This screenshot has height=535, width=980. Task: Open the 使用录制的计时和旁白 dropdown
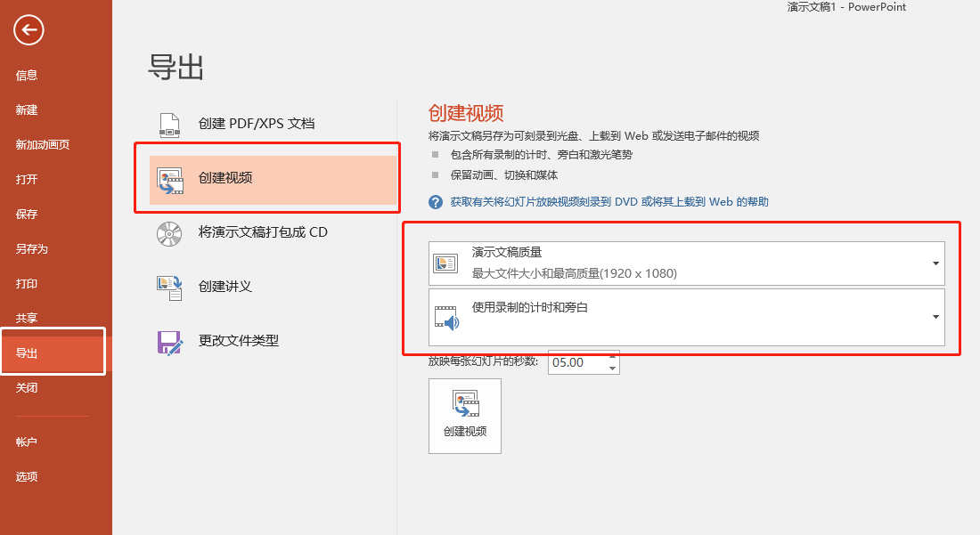(x=686, y=317)
